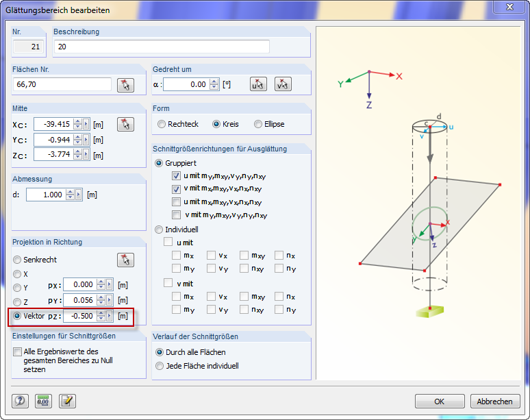This screenshot has width=530, height=420.
Task: Click the OK button
Action: pos(440,402)
